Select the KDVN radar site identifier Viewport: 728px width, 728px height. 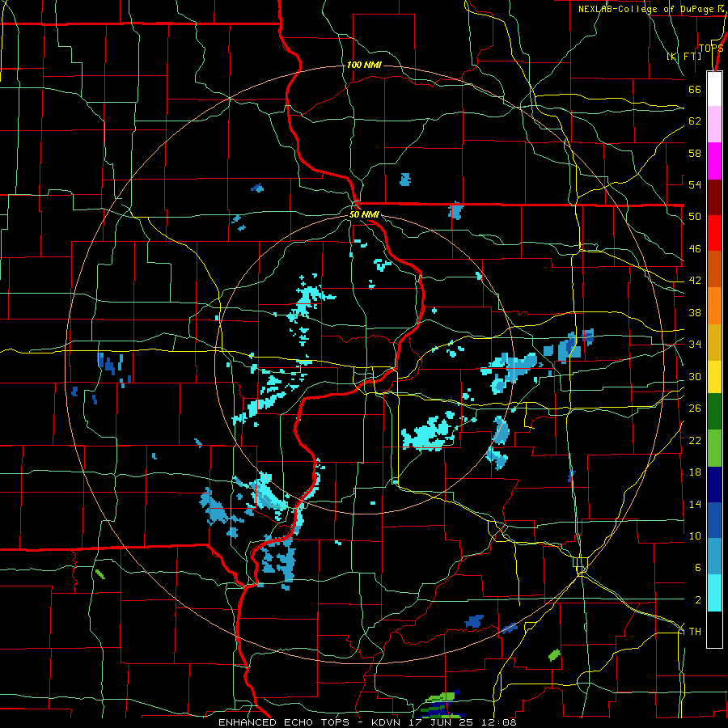coord(387,722)
